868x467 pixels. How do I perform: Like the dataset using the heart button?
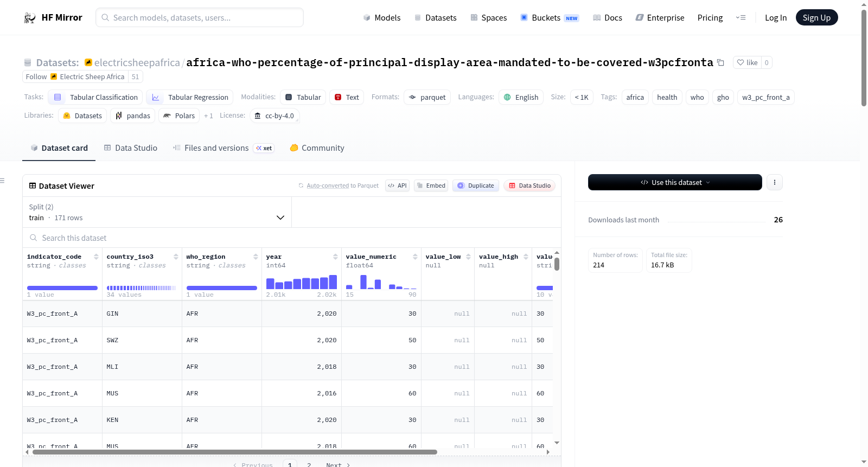[x=747, y=62]
